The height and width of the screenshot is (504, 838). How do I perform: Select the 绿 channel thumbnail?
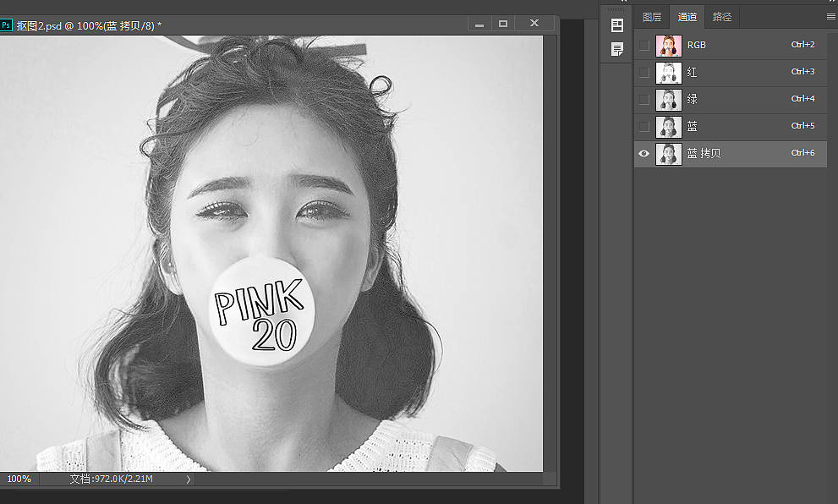[x=669, y=100]
